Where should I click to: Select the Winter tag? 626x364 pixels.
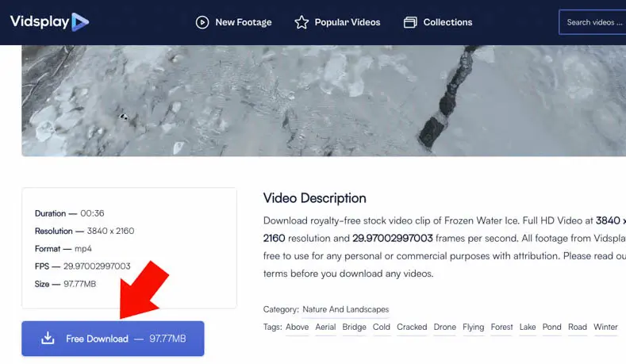pos(605,327)
